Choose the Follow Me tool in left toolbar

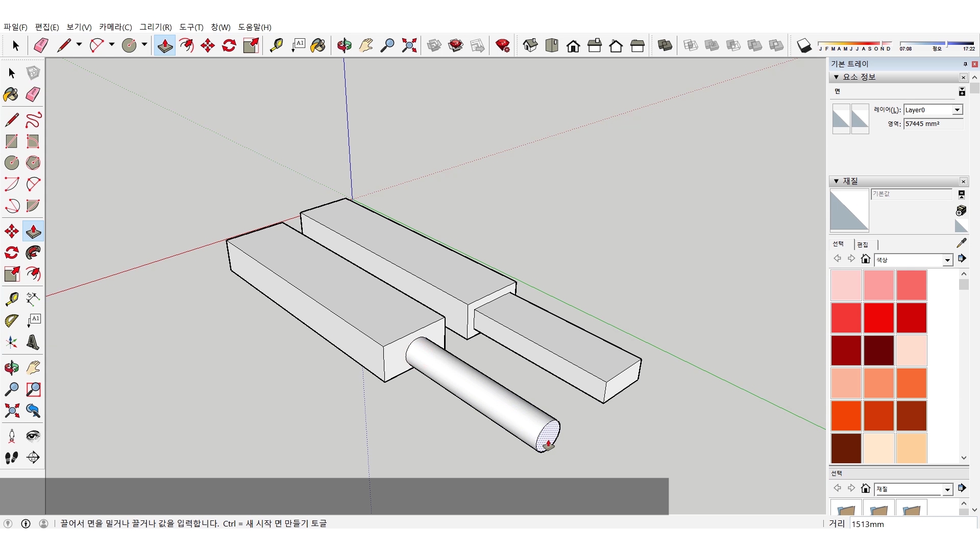coord(33,253)
